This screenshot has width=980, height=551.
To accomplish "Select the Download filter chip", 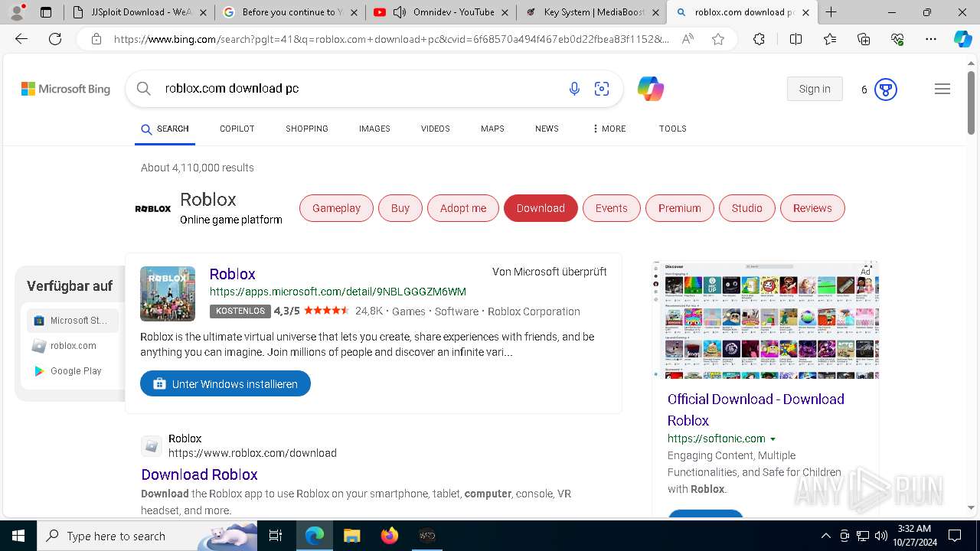I will coord(541,208).
